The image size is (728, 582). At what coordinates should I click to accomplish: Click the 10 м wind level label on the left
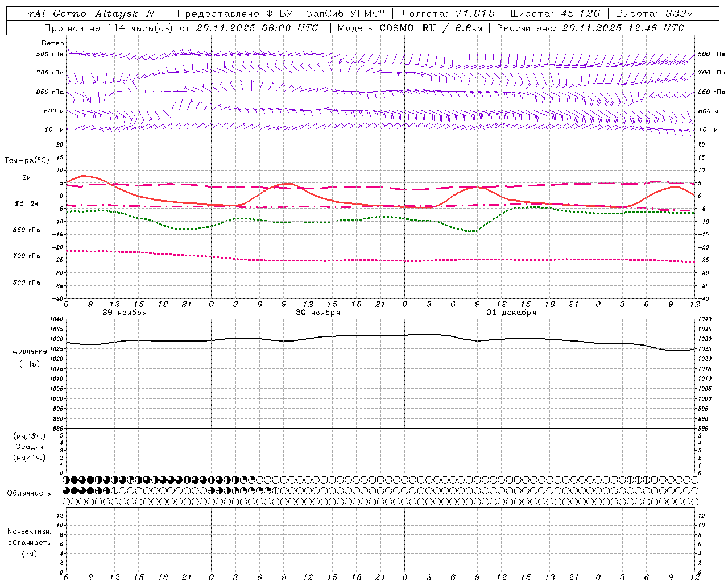tap(55, 130)
